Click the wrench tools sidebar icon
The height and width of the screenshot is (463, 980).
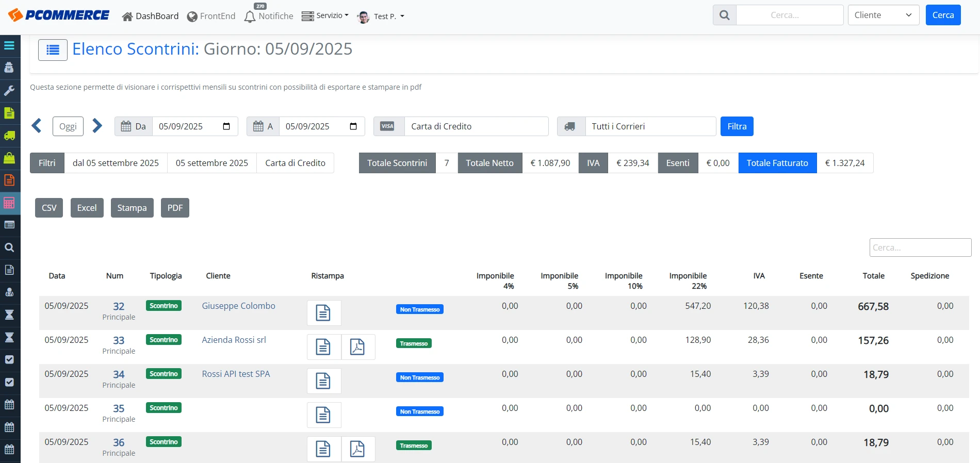(x=9, y=91)
